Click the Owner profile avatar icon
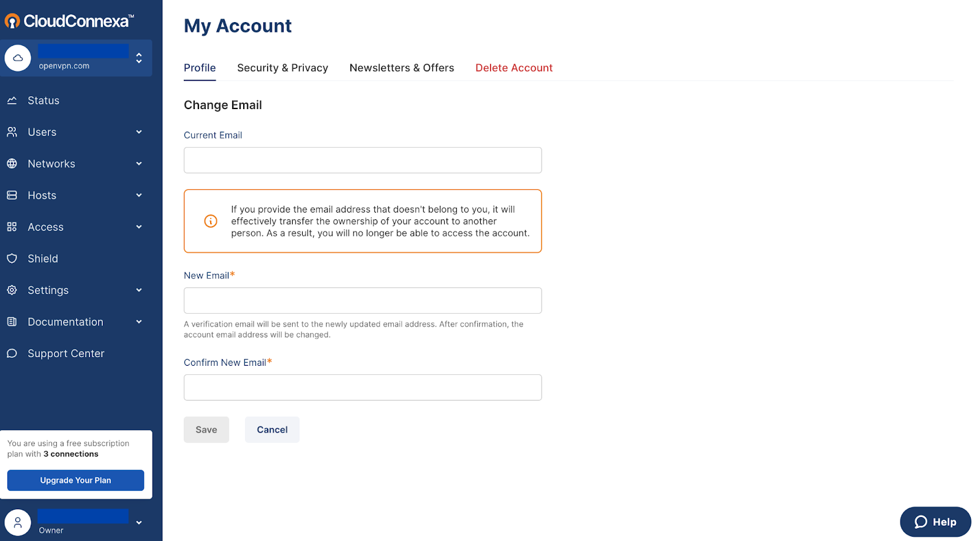The image size is (980, 541). (18, 523)
